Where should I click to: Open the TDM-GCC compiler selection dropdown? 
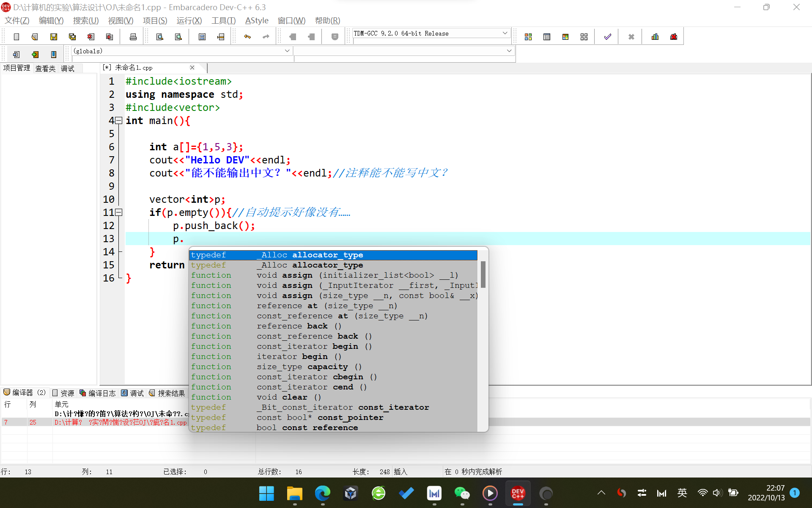(505, 33)
